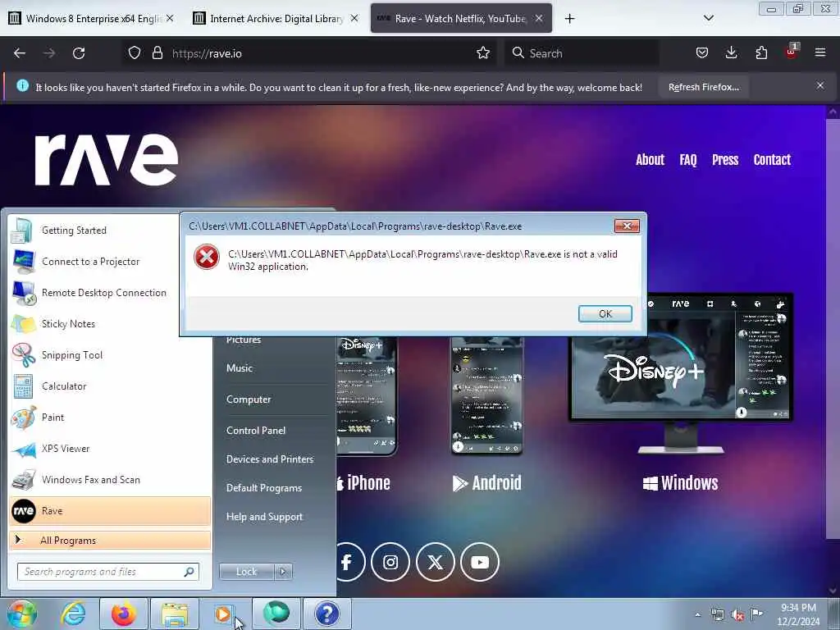Click the muted volume tray icon
The image size is (840, 630).
point(737,615)
